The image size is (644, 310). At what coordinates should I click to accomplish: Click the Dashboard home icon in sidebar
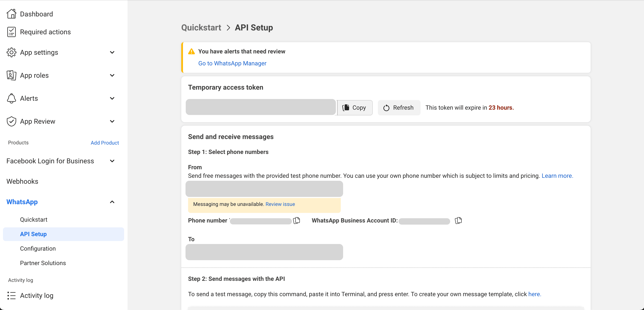click(x=11, y=14)
